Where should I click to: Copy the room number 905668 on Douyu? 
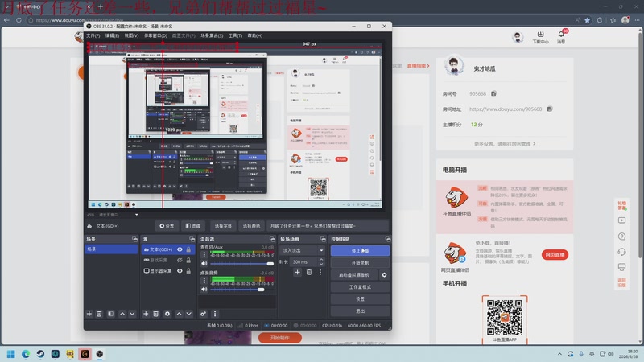click(493, 93)
